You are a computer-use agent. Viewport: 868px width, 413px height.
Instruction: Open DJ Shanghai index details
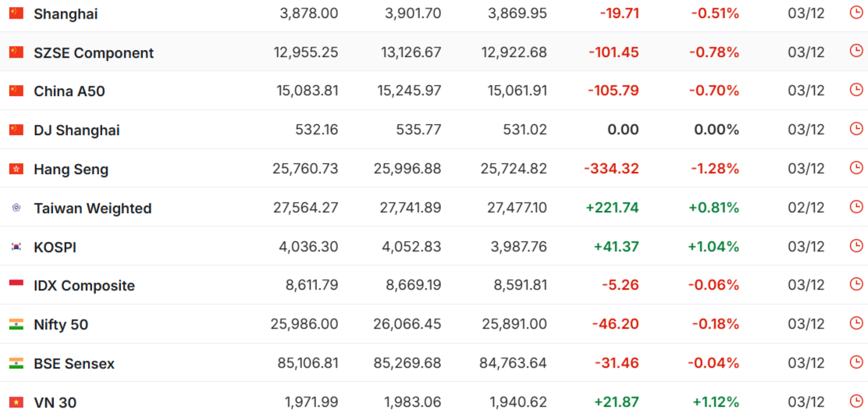pyautogui.click(x=76, y=130)
